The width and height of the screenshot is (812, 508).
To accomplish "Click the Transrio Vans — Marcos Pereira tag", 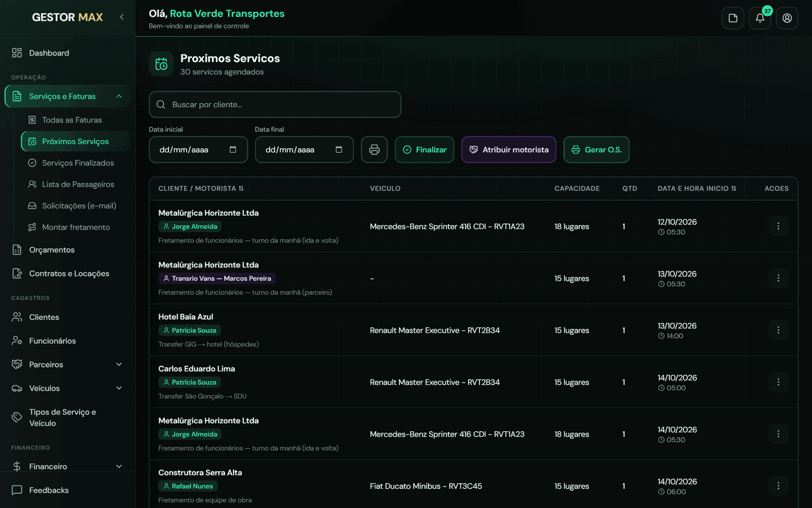I will pyautogui.click(x=217, y=278).
